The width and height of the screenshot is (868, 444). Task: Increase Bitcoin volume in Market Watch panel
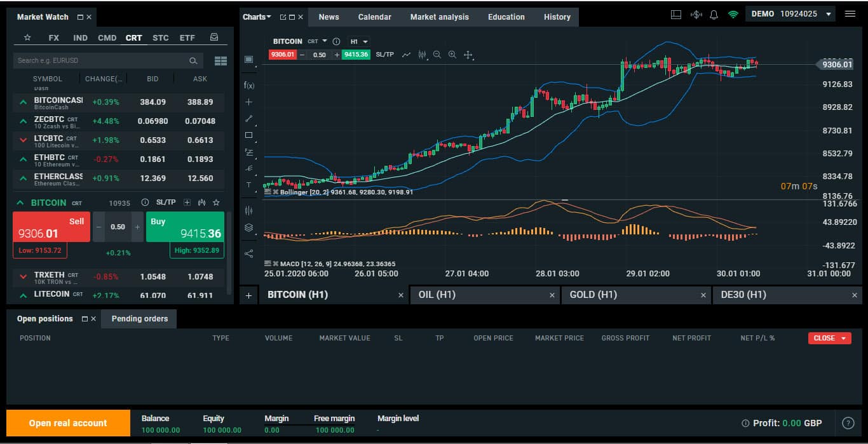(137, 227)
